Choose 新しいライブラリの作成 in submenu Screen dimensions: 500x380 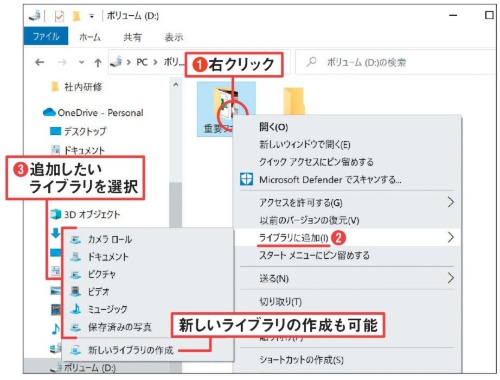[131, 350]
